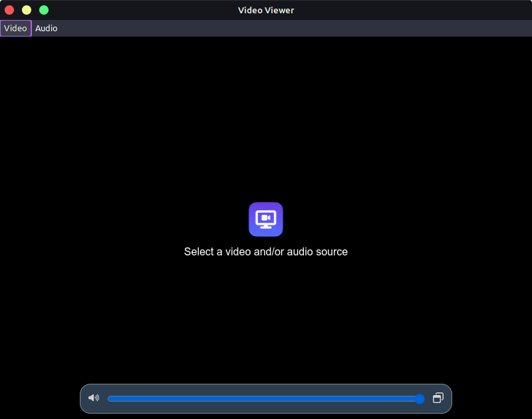Click an empty area of the menu bar

point(299,29)
